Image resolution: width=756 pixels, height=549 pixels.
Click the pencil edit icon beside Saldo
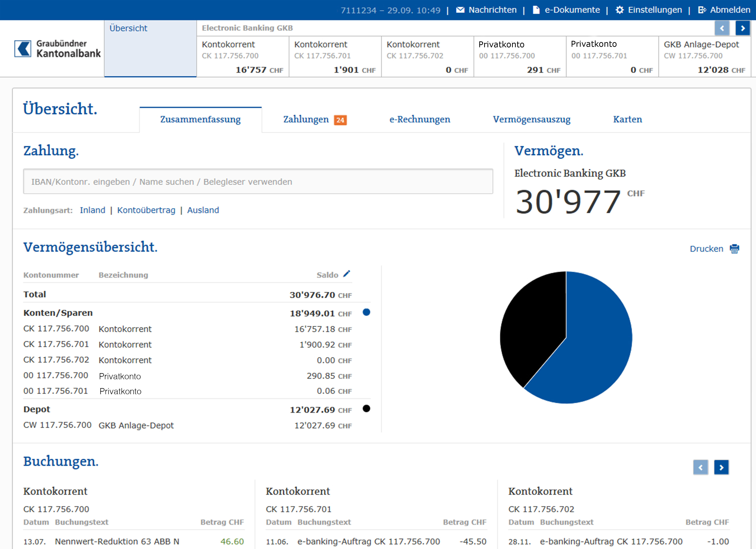347,274
